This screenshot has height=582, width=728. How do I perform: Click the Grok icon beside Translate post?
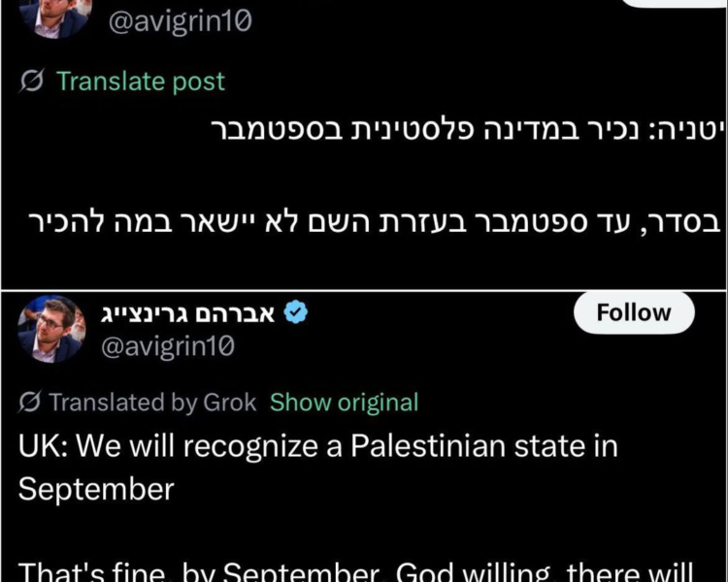point(32,81)
